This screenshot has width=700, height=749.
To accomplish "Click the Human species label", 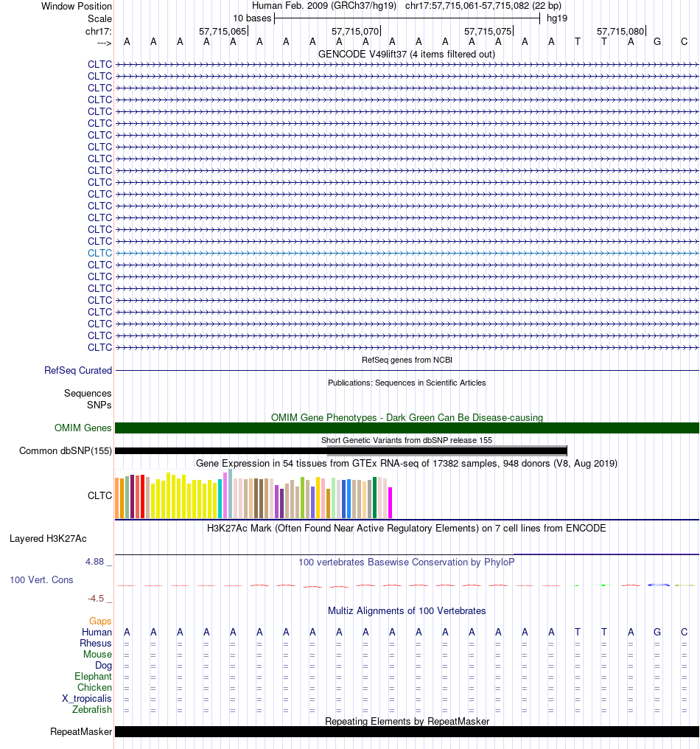I will point(97,632).
